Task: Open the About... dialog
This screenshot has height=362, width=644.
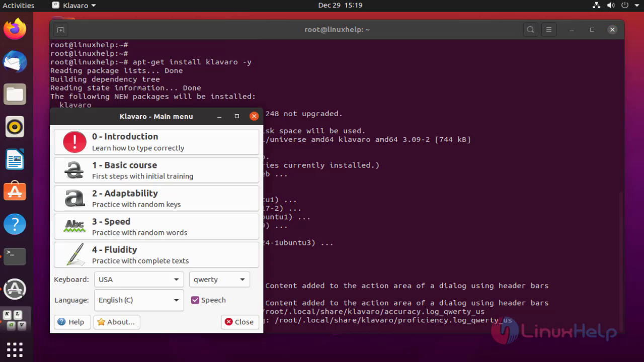Action: tap(117, 322)
